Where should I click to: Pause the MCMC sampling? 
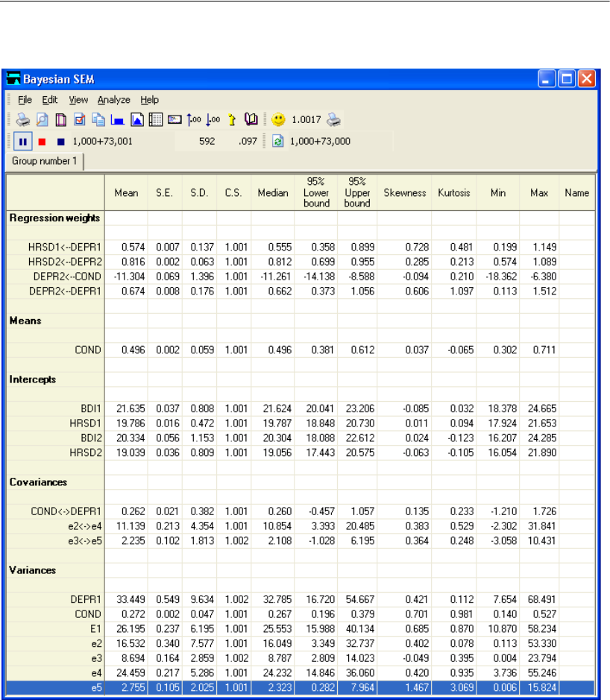click(22, 141)
